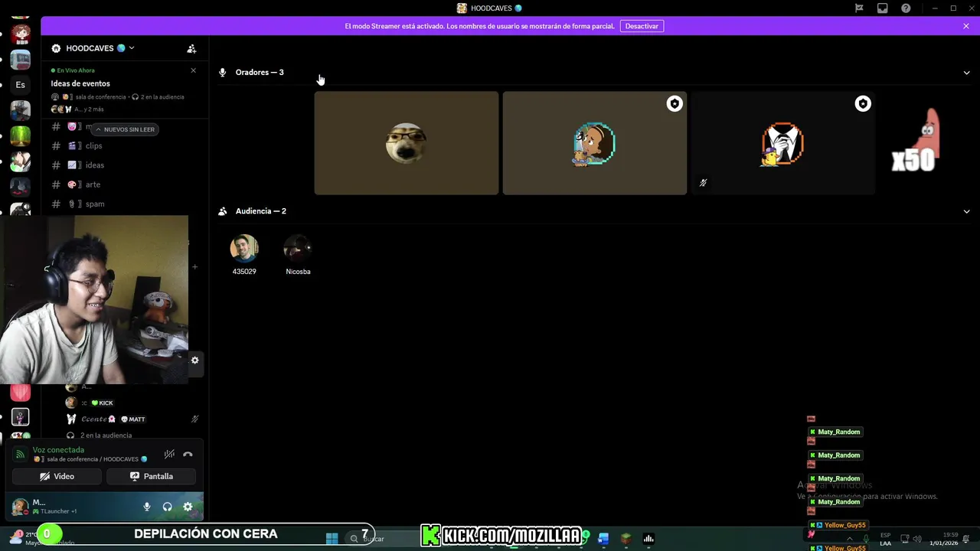Open the audio bars app on taskbar
This screenshot has height=551, width=980.
648,539
